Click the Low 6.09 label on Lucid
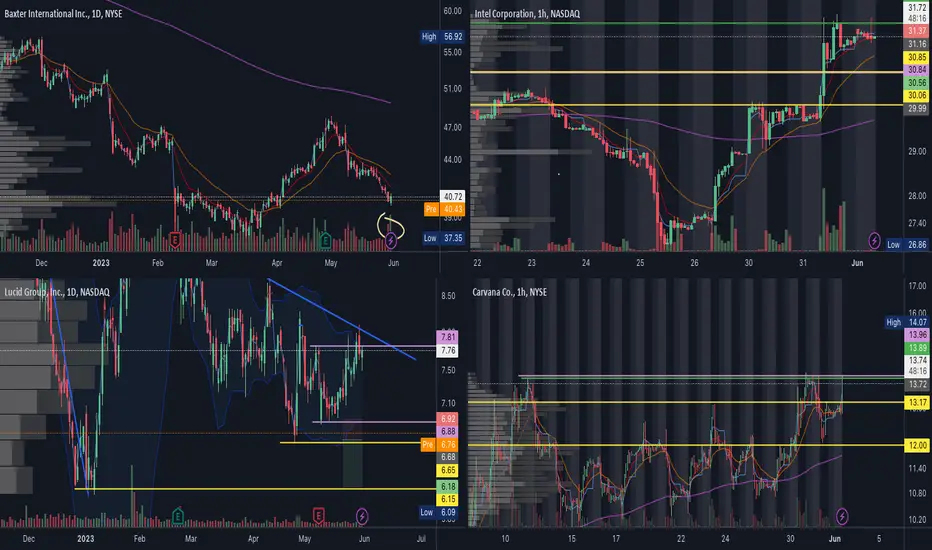Screen dimensions: 932x550 (x=439, y=512)
